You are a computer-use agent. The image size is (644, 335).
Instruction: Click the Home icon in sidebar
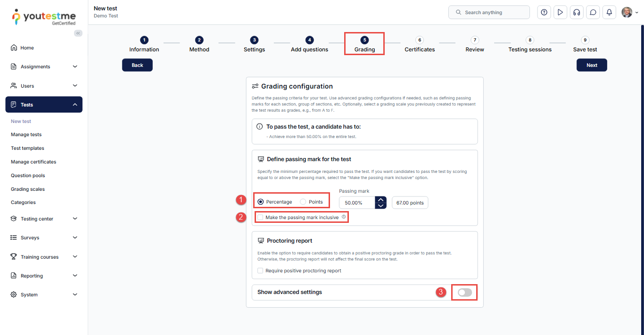coord(14,48)
